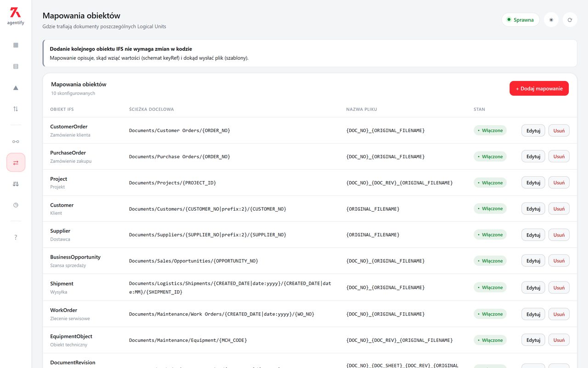Open the triangle sidebar icon

[16, 88]
